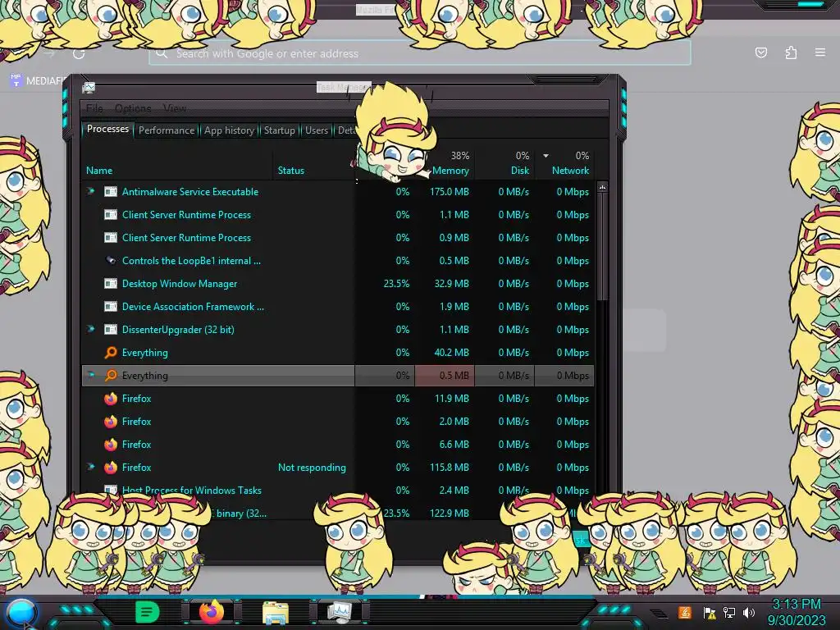This screenshot has height=630, width=840.
Task: Switch to the Startup tab
Action: (x=279, y=130)
